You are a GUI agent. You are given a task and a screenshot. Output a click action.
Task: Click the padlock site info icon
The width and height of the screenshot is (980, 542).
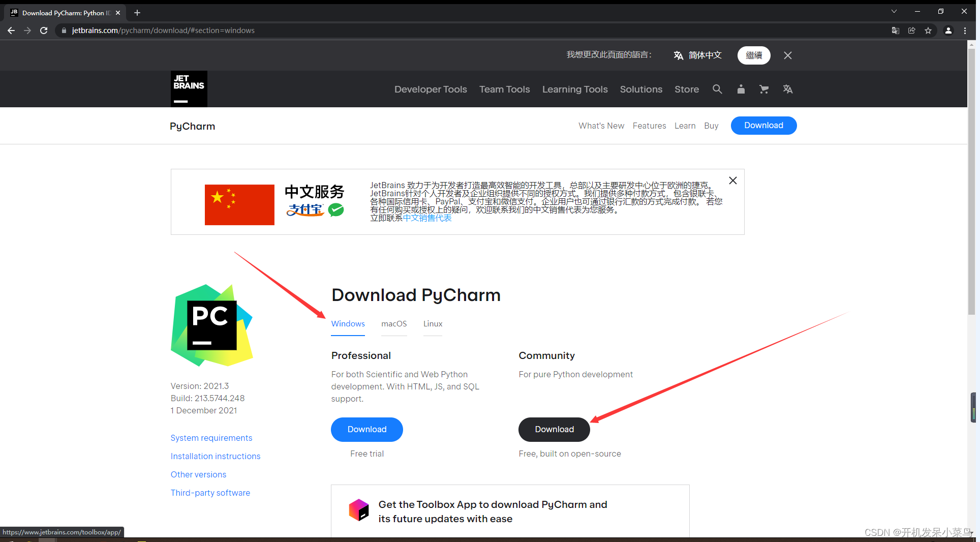pyautogui.click(x=64, y=31)
